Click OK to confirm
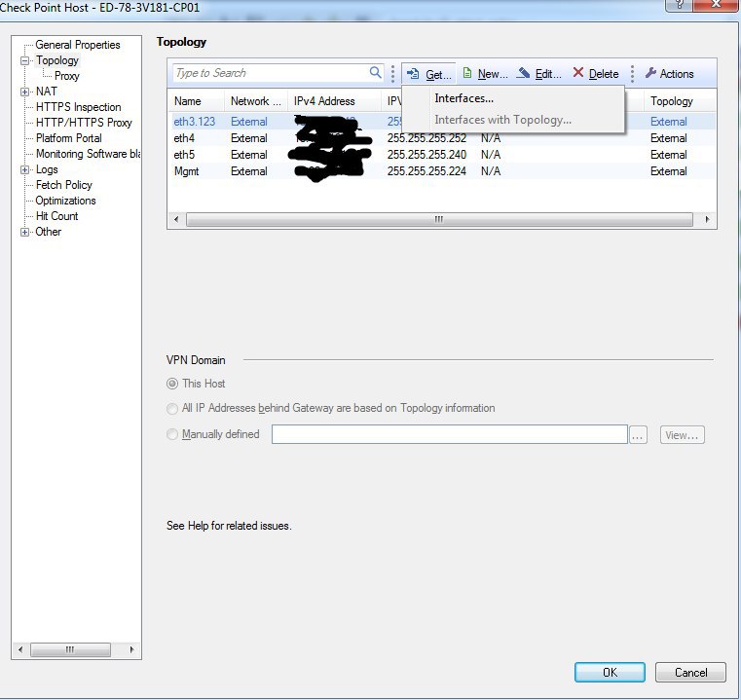The width and height of the screenshot is (741, 700). point(610,672)
